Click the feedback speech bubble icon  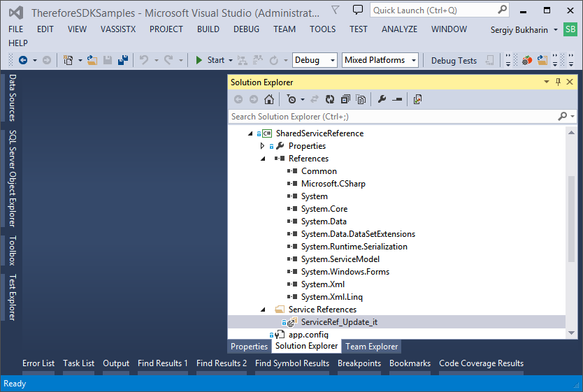point(357,10)
